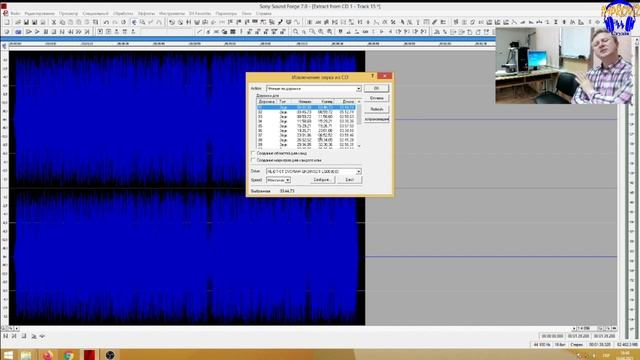Expand the Drive dropdown in CD dialog
The height and width of the screenshot is (360, 640).
pos(358,171)
